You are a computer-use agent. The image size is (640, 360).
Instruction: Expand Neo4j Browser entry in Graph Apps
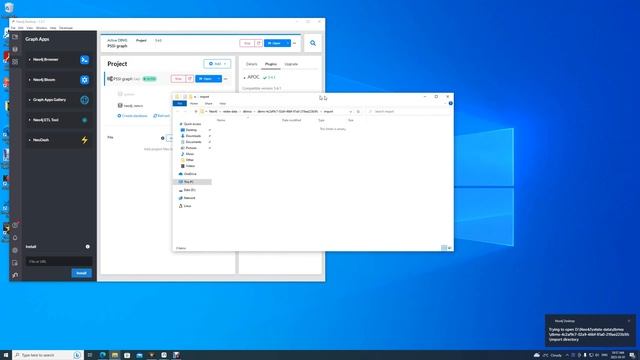coord(29,60)
